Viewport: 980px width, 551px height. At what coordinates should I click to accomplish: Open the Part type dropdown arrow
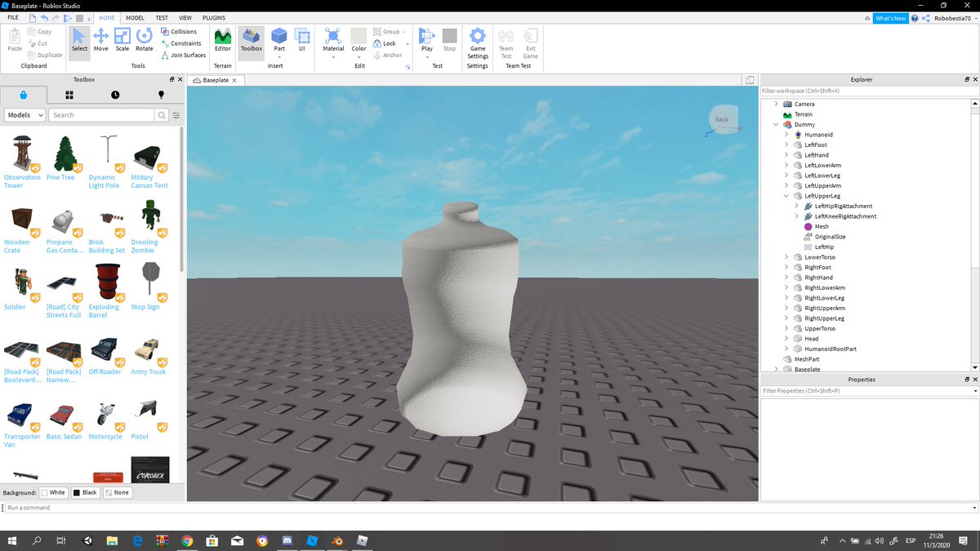[x=279, y=56]
